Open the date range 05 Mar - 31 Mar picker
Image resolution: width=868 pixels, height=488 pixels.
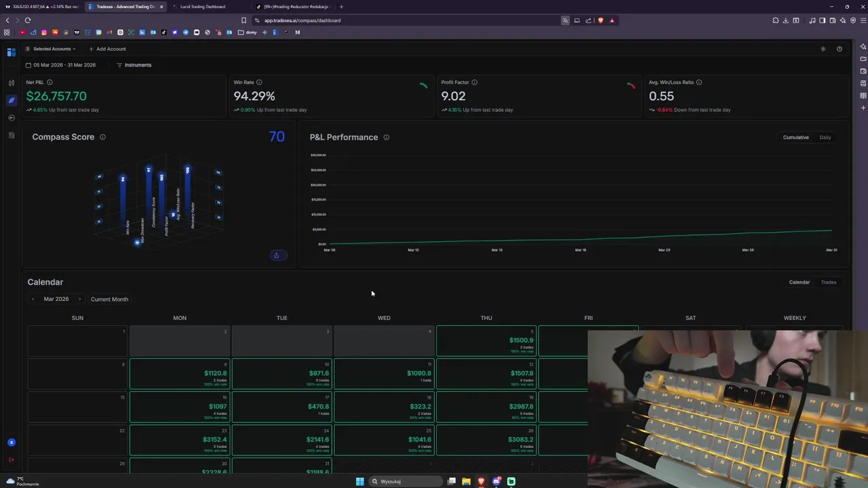[x=61, y=65]
